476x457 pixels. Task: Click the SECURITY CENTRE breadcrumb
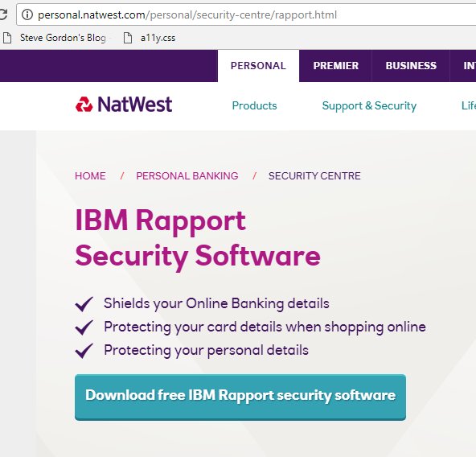(x=314, y=175)
